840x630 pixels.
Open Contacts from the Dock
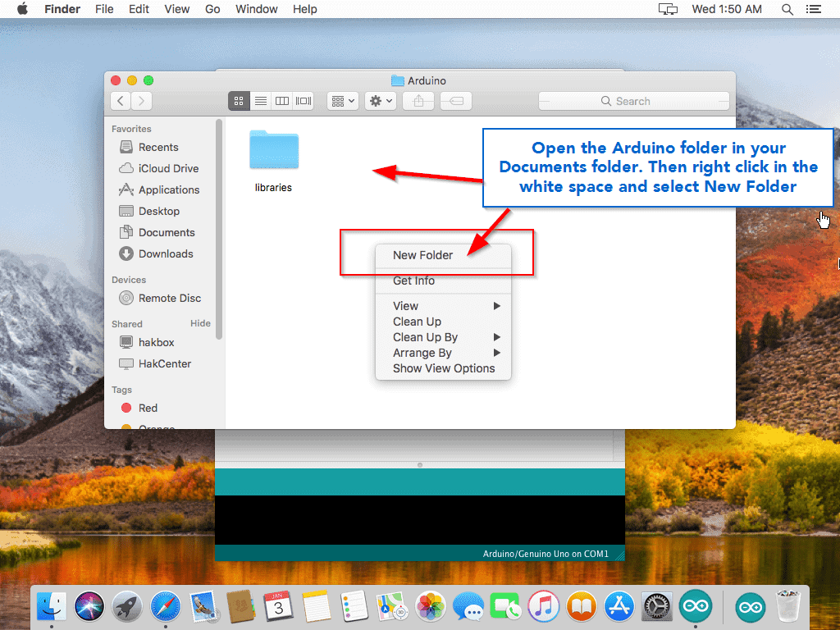(x=240, y=607)
